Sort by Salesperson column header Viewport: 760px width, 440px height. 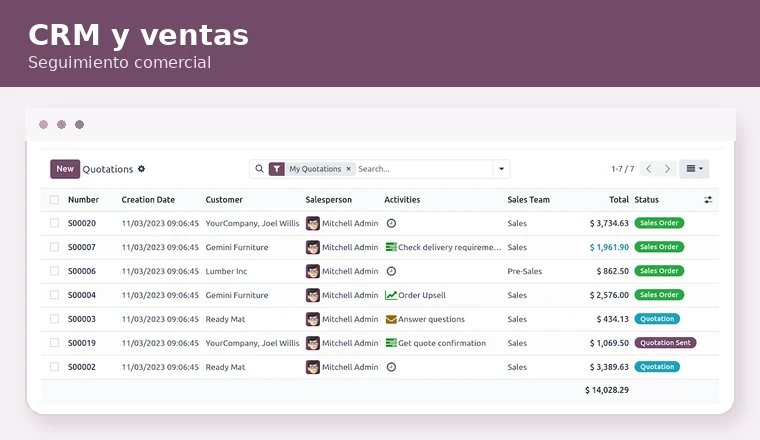329,200
